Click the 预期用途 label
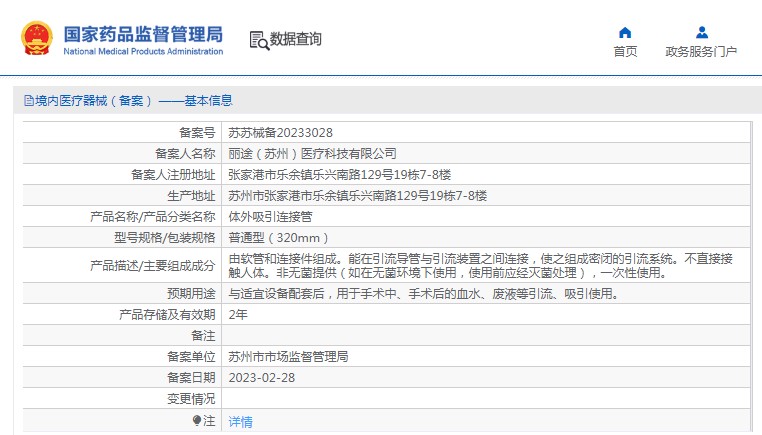The height and width of the screenshot is (435, 762). [191, 294]
